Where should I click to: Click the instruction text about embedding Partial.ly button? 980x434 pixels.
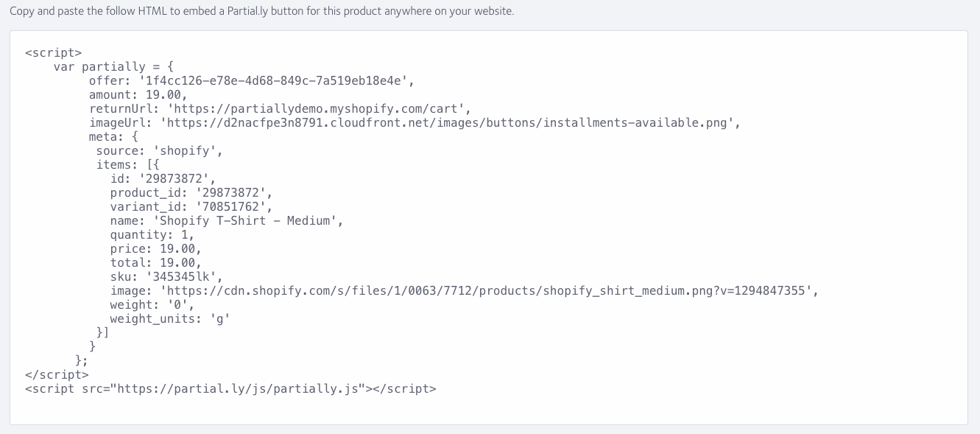261,12
